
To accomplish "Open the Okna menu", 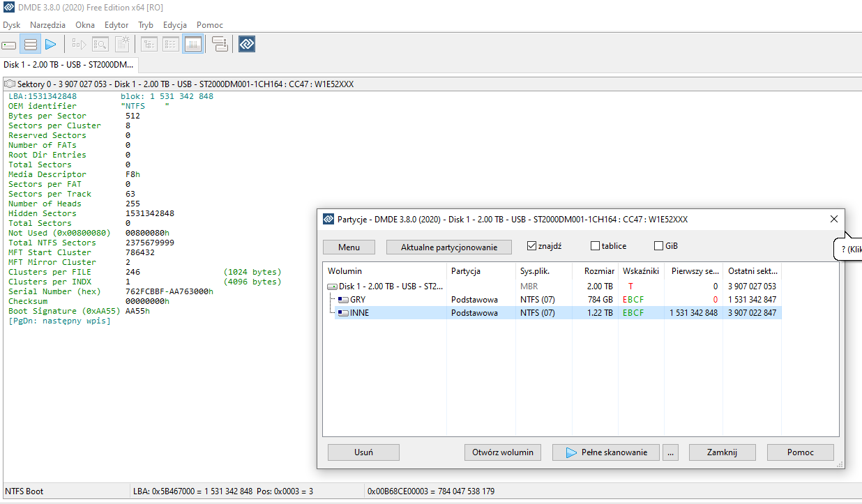I will coord(85,25).
